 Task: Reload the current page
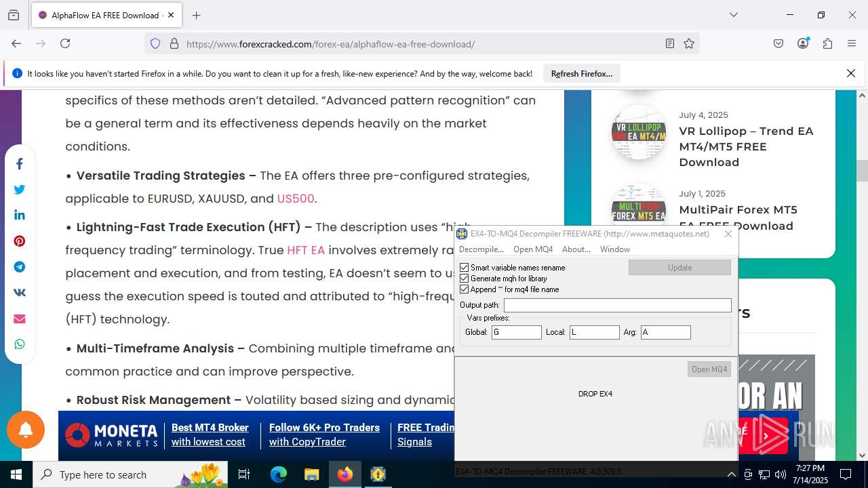coord(65,43)
